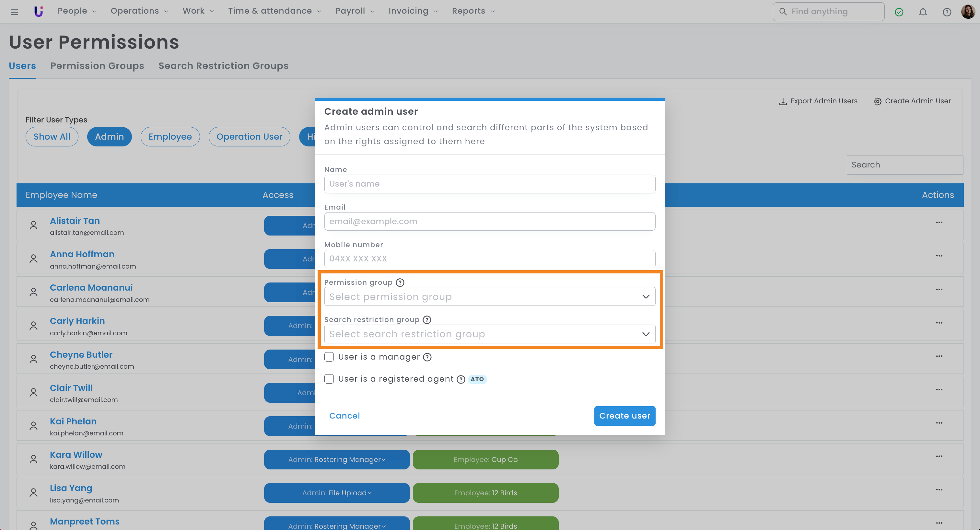Viewport: 980px width, 530px height.
Task: Check the User is a registered agent box
Action: point(329,379)
